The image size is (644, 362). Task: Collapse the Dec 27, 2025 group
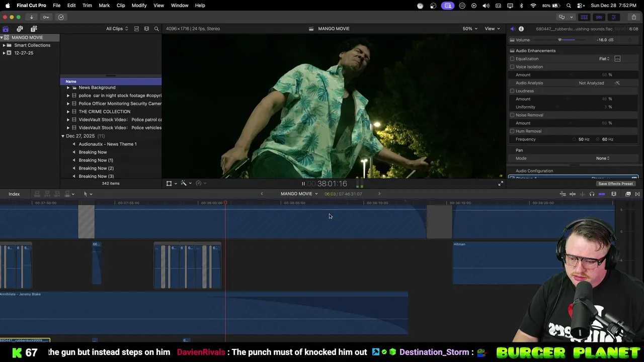tap(63, 136)
